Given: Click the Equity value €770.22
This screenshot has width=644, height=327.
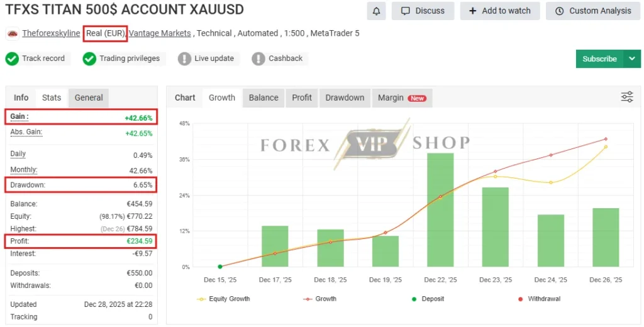Looking at the screenshot, I should [x=139, y=216].
